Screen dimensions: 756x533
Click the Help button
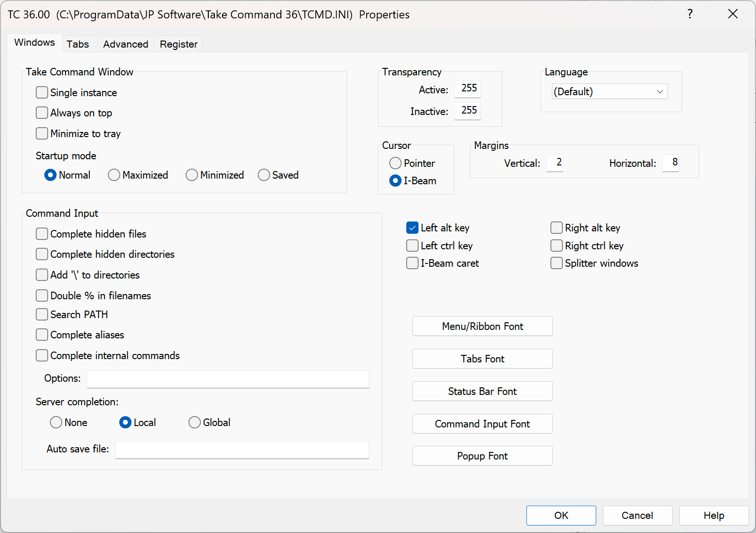(714, 516)
